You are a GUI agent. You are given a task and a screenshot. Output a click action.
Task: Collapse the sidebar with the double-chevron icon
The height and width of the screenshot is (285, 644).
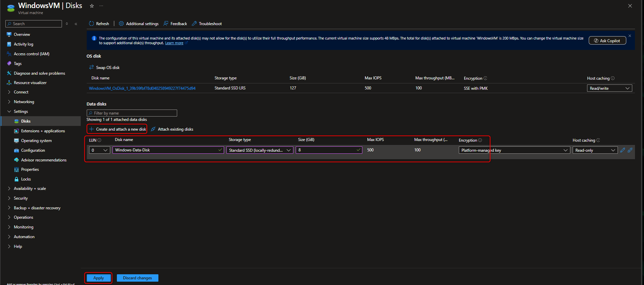click(76, 24)
